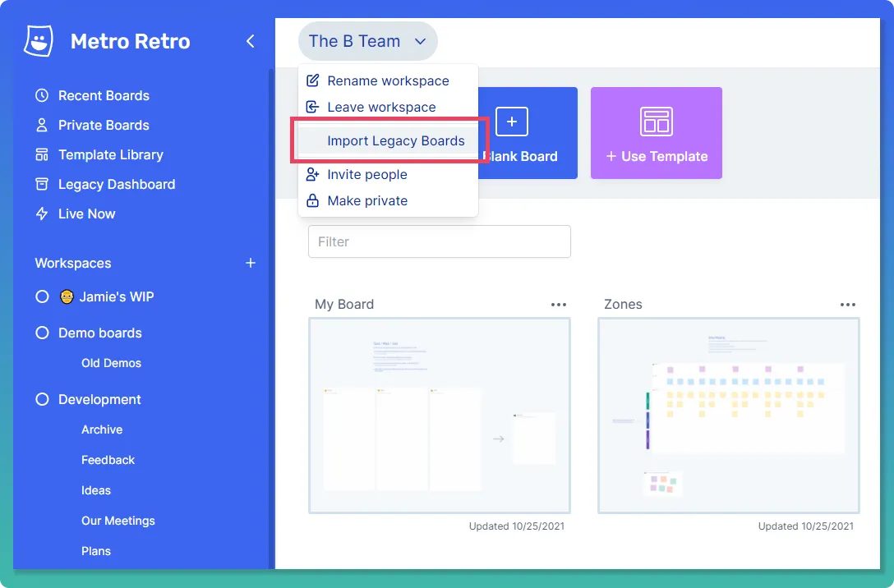Choose Leave workspace from the menu
Image resolution: width=894 pixels, height=588 pixels.
click(x=388, y=107)
